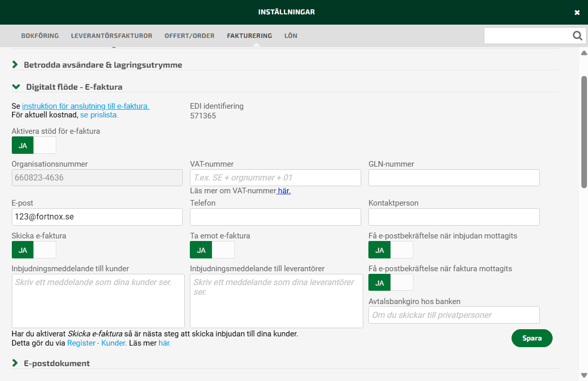Switch to the Bokföring tab
The image size is (588, 381).
pos(40,36)
